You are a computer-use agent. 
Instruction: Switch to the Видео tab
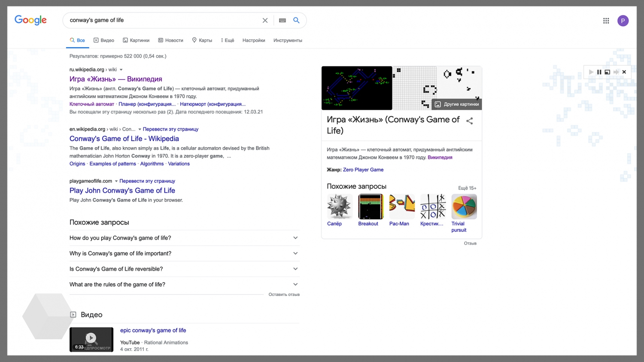tap(104, 40)
